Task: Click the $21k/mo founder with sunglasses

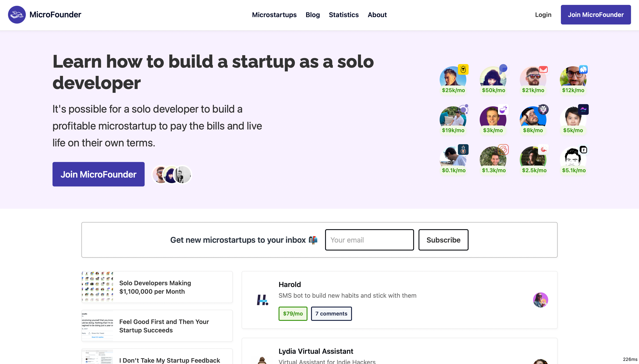Action: pyautogui.click(x=533, y=79)
